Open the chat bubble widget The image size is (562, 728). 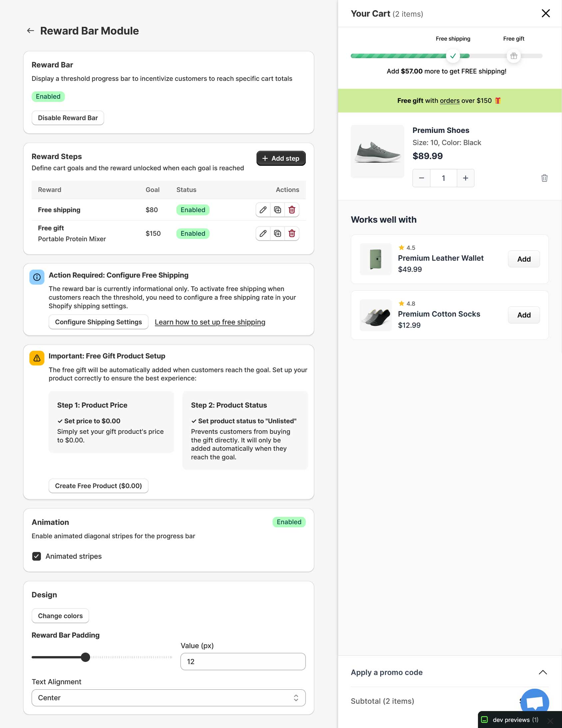(534, 702)
